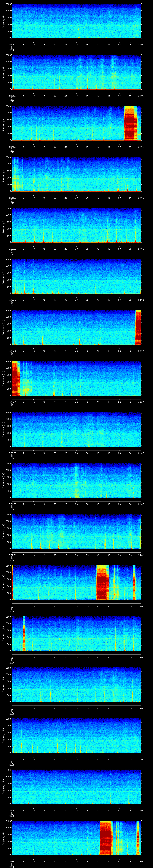Click the 15:32:00 start time label
The image size is (153, 868).
pyautogui.click(x=12, y=555)
